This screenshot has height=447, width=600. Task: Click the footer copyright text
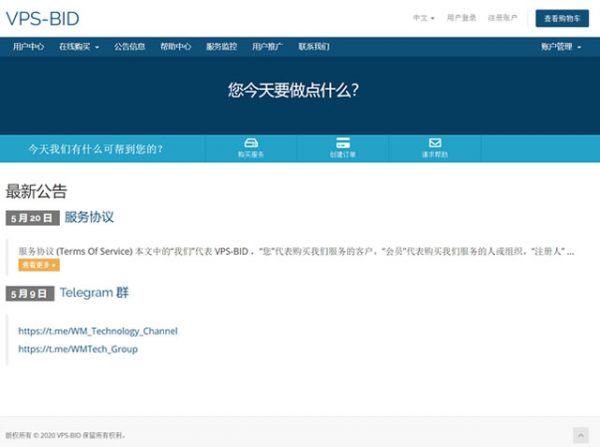click(65, 435)
